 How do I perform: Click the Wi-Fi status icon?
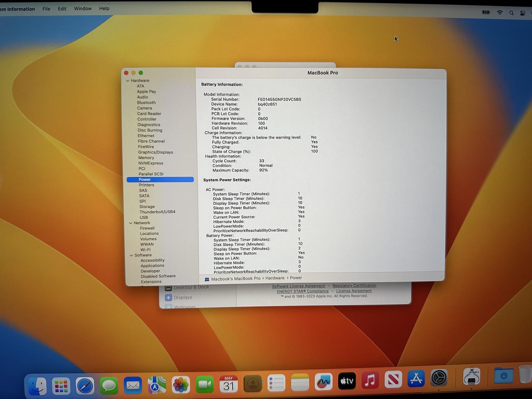[x=499, y=13]
